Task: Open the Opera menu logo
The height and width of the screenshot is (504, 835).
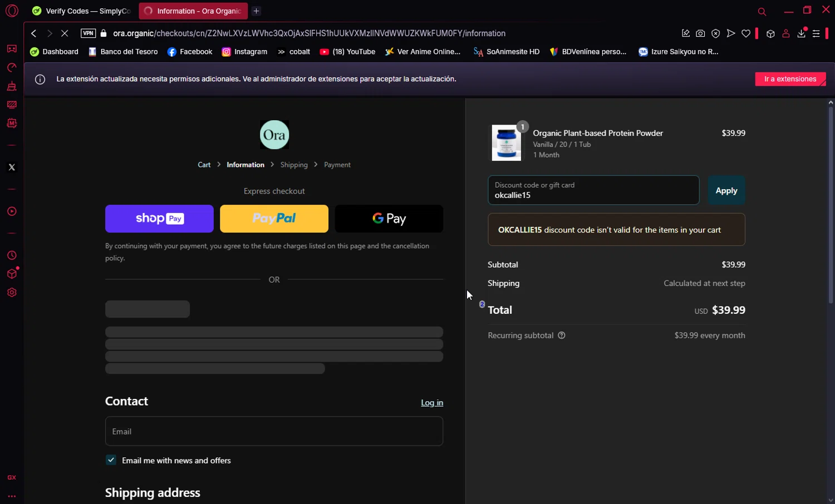Action: tap(12, 11)
